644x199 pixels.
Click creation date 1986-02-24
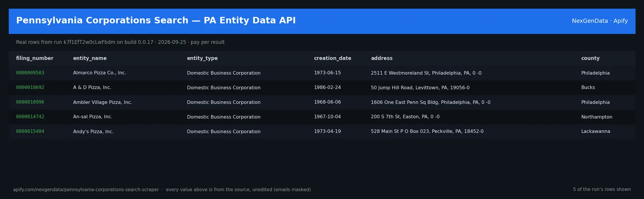pyautogui.click(x=327, y=87)
